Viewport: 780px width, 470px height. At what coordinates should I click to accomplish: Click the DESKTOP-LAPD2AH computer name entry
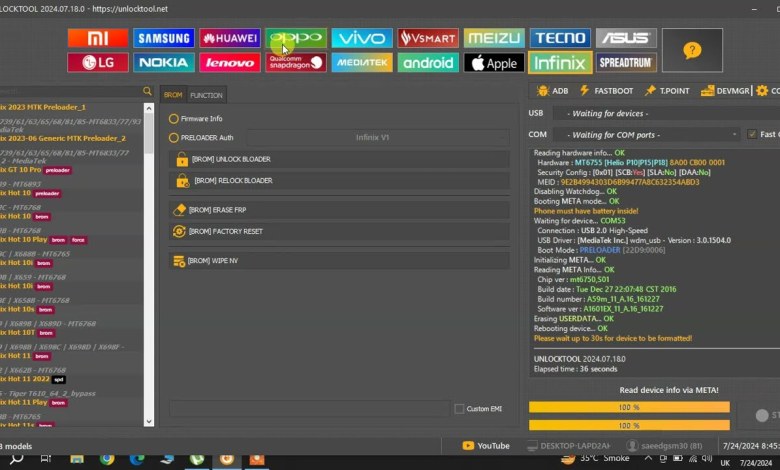click(569, 446)
